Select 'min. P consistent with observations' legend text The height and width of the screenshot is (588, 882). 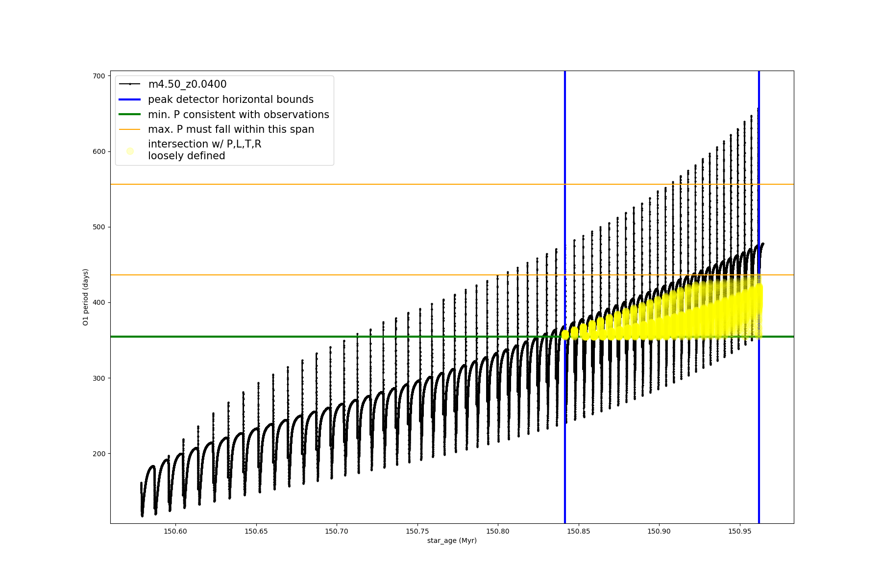[x=238, y=115]
